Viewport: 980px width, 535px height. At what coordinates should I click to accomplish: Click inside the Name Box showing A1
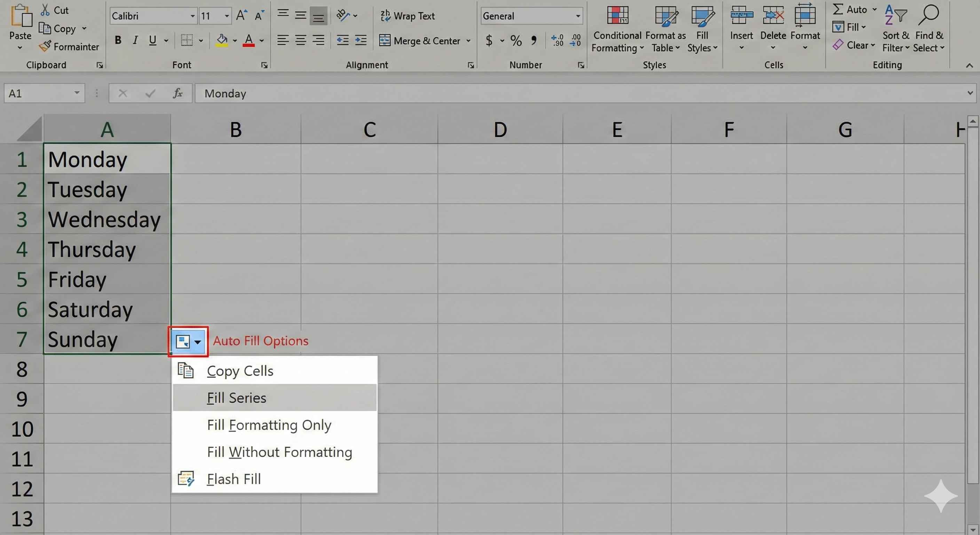click(38, 93)
